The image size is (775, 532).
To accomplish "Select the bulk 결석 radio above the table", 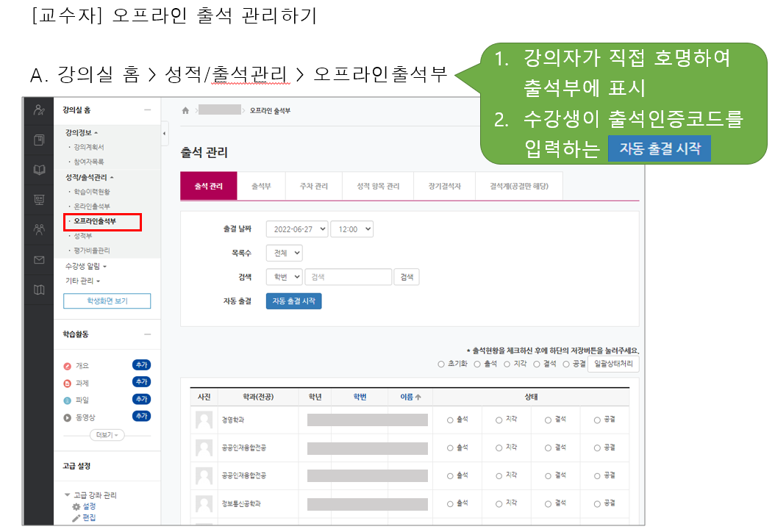I will [537, 364].
